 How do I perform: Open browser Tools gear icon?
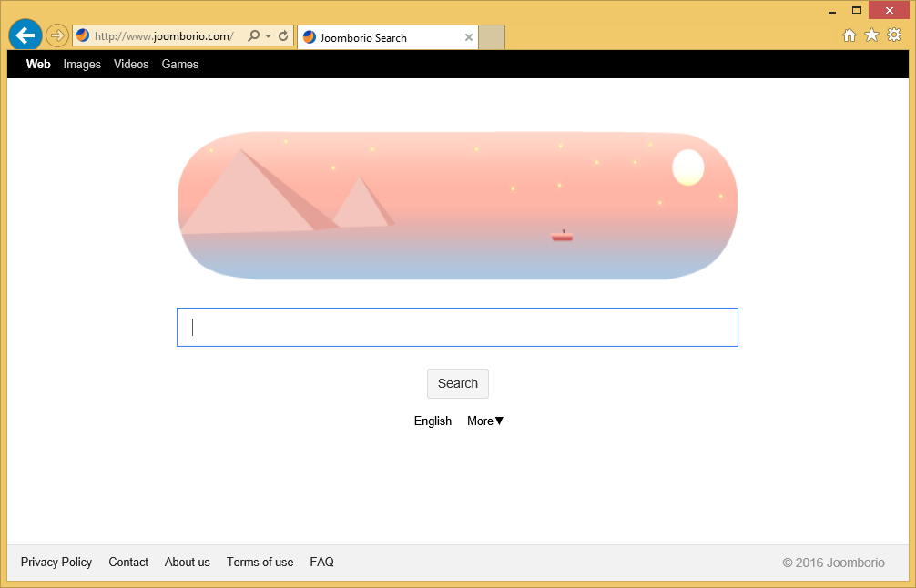(x=894, y=35)
